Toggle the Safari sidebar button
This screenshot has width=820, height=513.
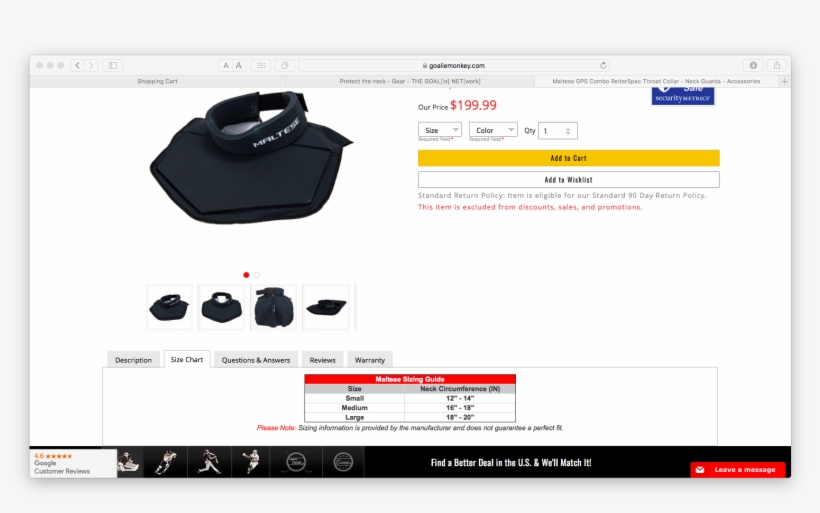coord(112,65)
